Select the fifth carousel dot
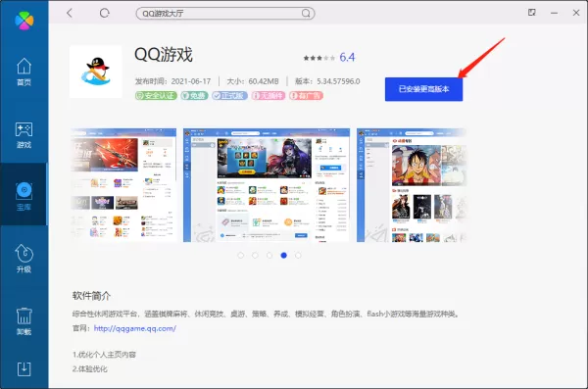Screen dimensions: 588x389 (298, 255)
